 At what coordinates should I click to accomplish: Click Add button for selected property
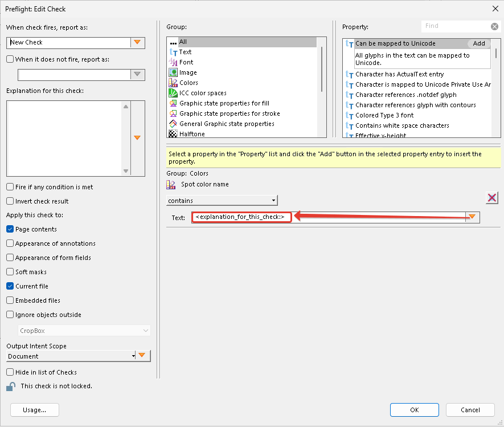[478, 43]
